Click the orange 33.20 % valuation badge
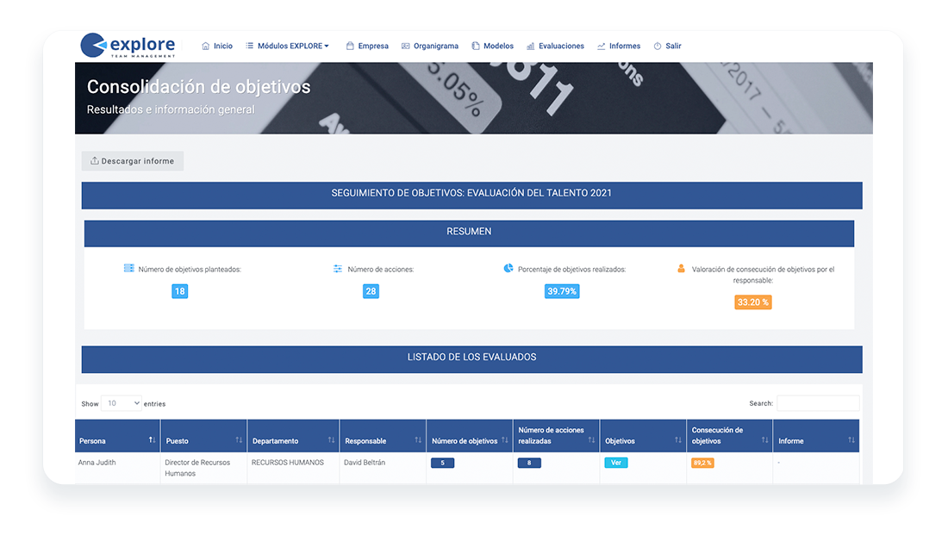Viewport: 948px width, 560px height. coord(752,302)
